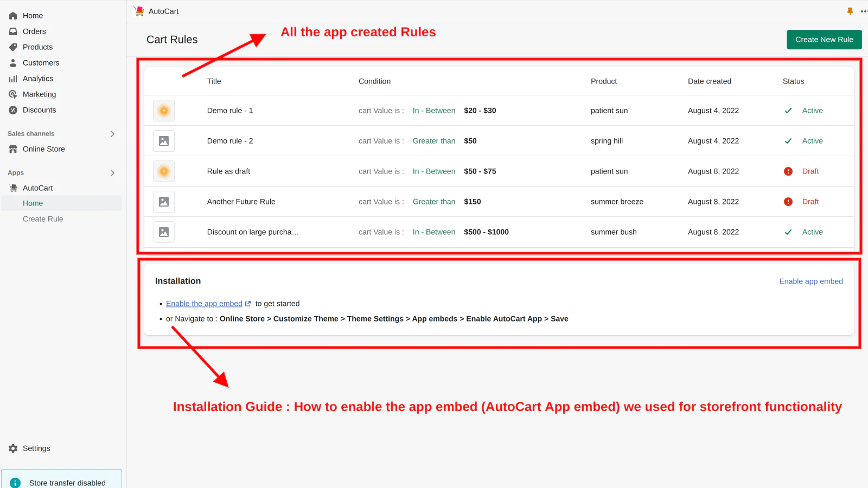Expand the Apps section chevron
The height and width of the screenshot is (488, 868).
(x=112, y=173)
